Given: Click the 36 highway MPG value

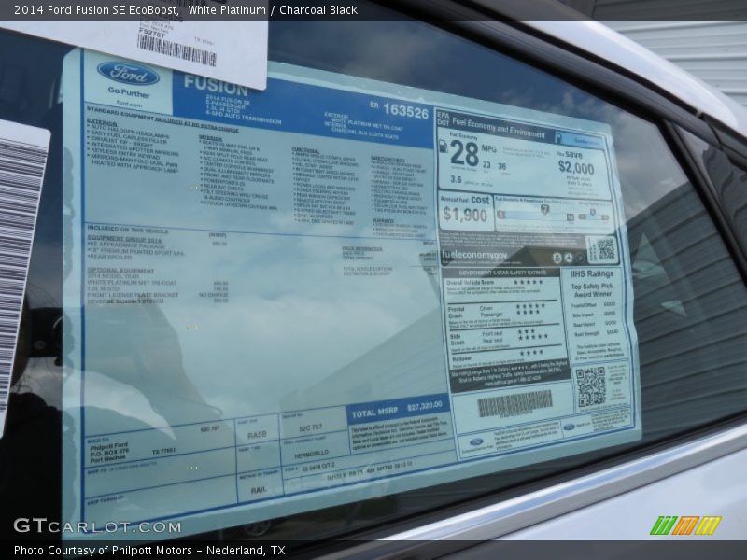Looking at the screenshot, I should pyautogui.click(x=501, y=166).
